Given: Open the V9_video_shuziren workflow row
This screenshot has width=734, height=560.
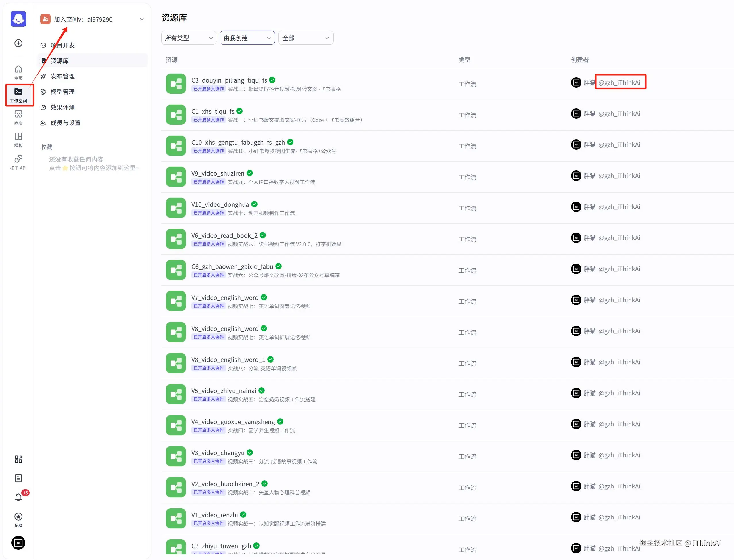Looking at the screenshot, I should coord(218,173).
